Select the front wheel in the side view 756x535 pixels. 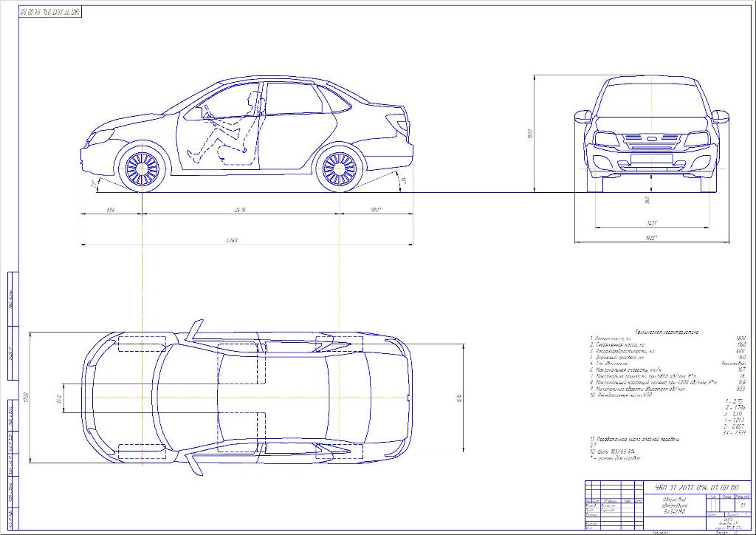click(x=142, y=168)
